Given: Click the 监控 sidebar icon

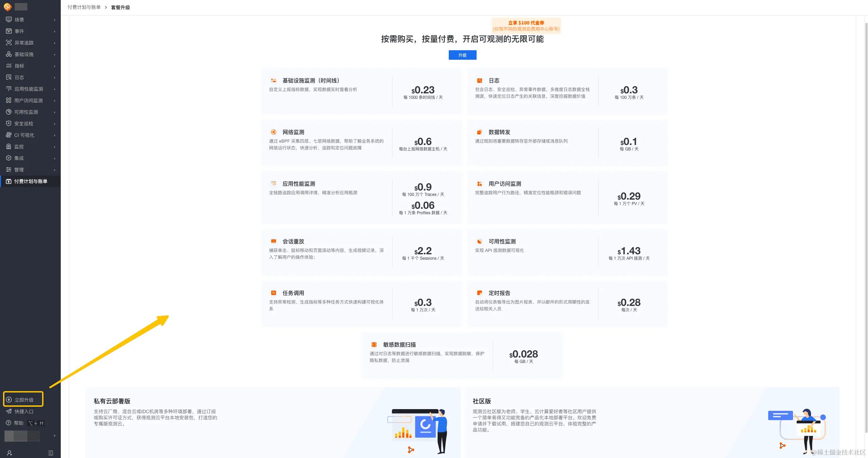Looking at the screenshot, I should click(9, 147).
